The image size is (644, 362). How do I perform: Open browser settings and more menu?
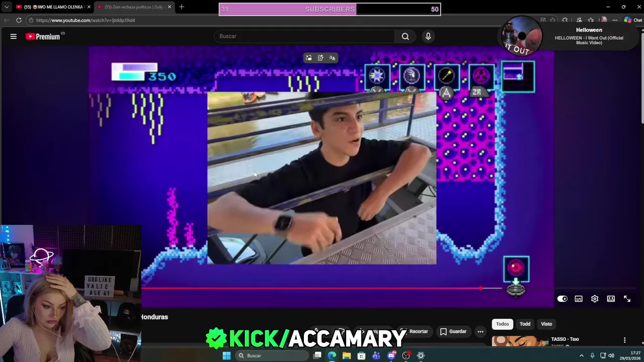(615, 20)
